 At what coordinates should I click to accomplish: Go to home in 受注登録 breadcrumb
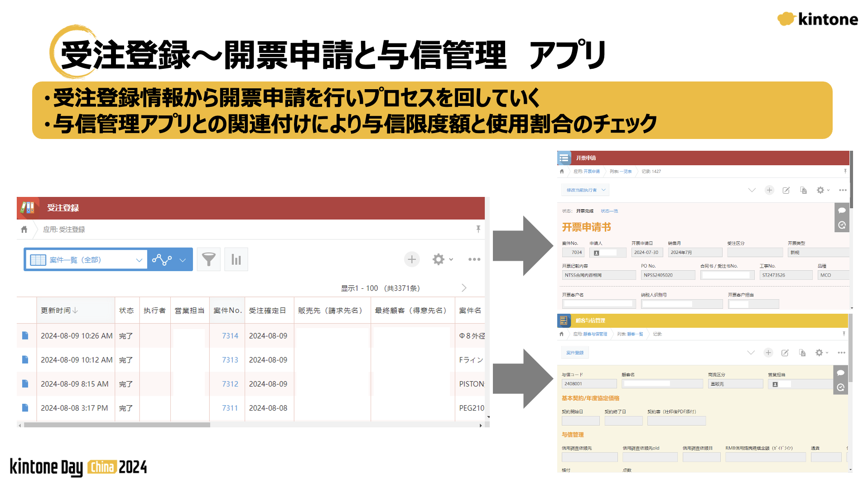(24, 230)
